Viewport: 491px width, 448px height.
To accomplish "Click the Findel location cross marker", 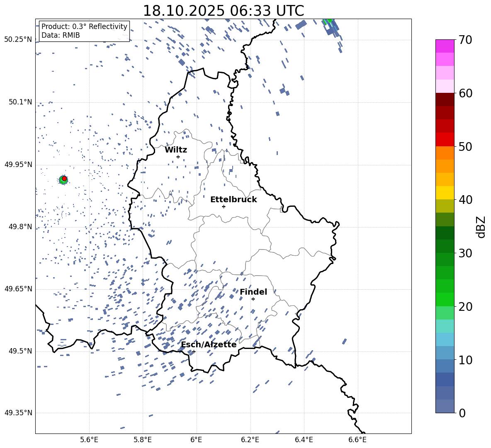I will click(x=253, y=299).
